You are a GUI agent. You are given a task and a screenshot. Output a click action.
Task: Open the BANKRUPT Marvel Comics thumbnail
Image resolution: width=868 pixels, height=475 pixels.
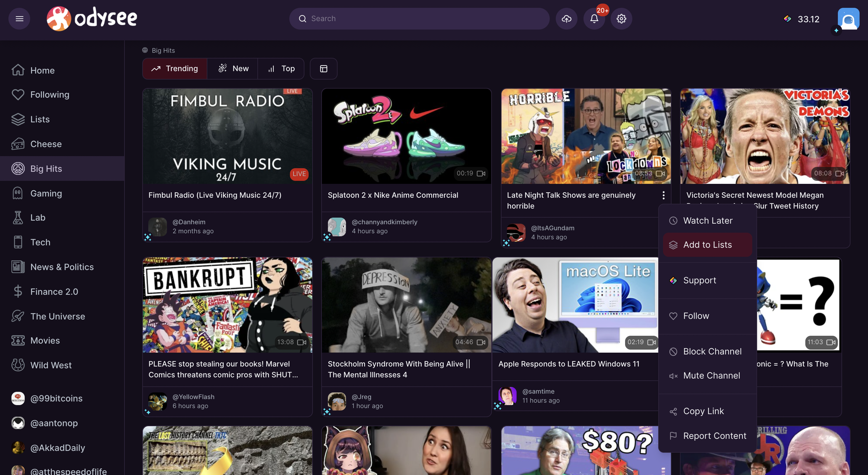tap(228, 305)
